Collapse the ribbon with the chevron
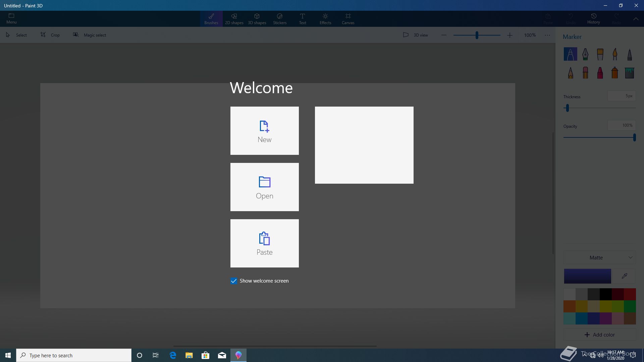 coord(636,19)
